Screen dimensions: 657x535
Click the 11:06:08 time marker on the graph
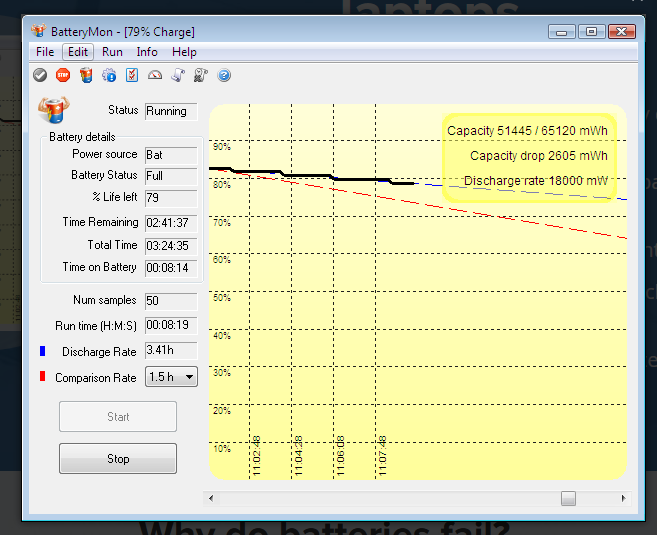coord(340,455)
